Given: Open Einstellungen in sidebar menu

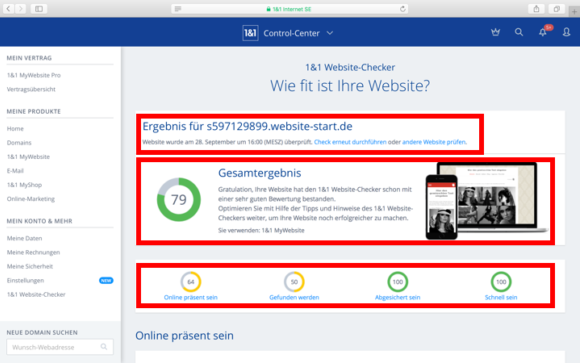Looking at the screenshot, I should pyautogui.click(x=25, y=280).
